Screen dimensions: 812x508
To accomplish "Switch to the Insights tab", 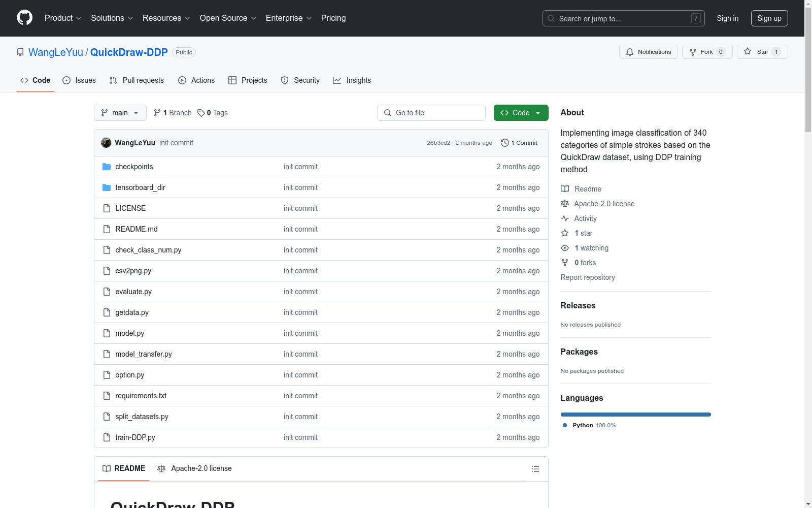I will tap(352, 80).
